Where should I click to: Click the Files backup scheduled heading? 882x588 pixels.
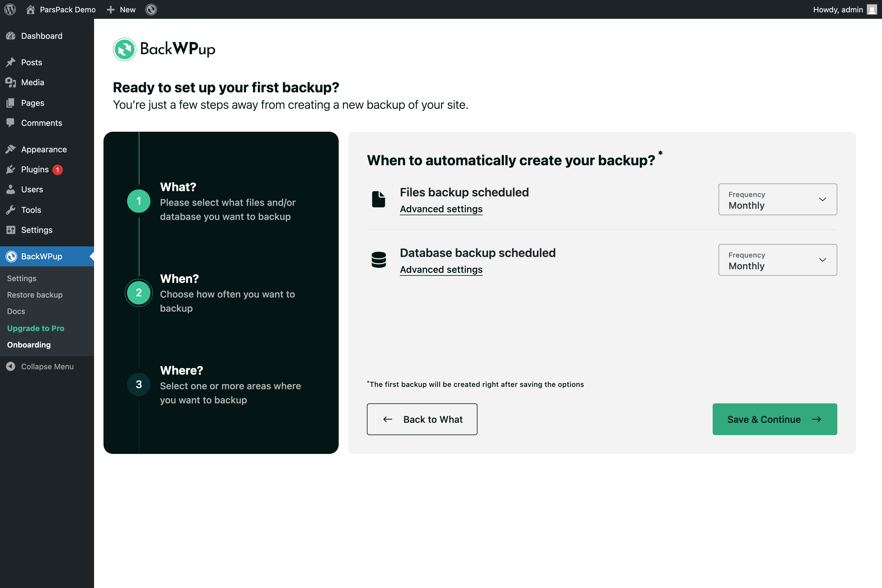pos(464,192)
